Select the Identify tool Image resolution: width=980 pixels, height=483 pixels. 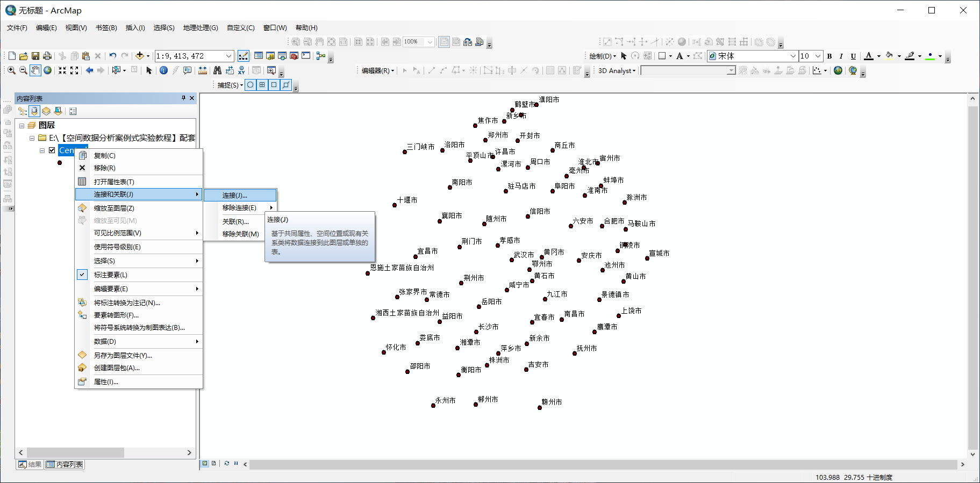[163, 70]
